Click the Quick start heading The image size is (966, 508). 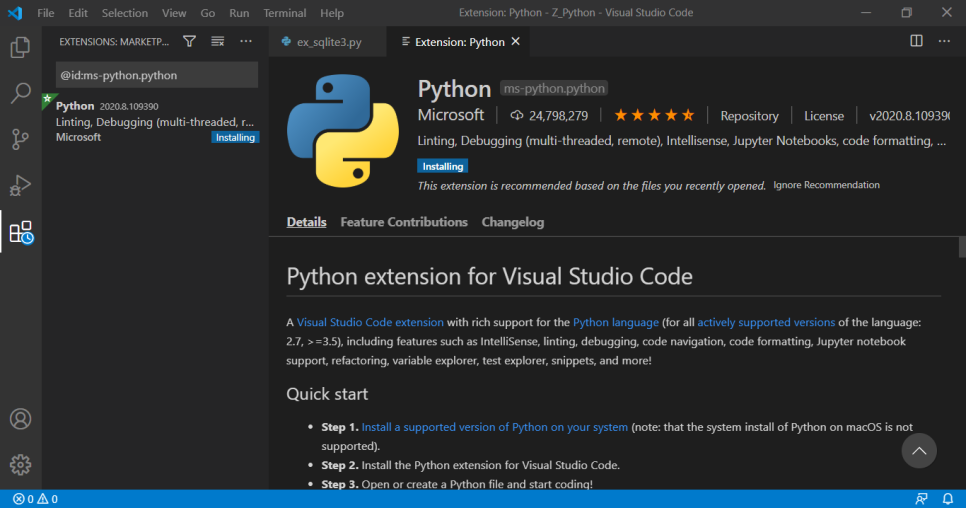point(327,394)
